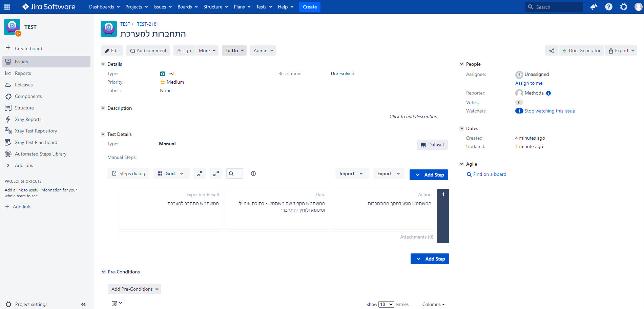The height and width of the screenshot is (309, 644).
Task: Collapse the Test Details section
Action: (x=103, y=134)
